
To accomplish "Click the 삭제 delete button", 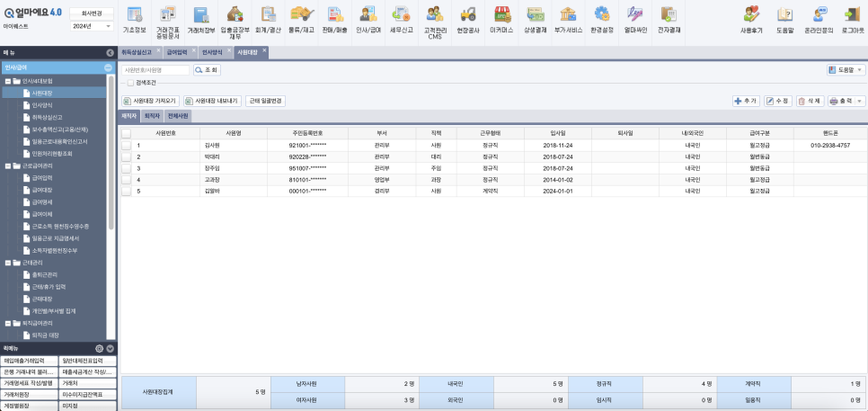I will coord(810,101).
